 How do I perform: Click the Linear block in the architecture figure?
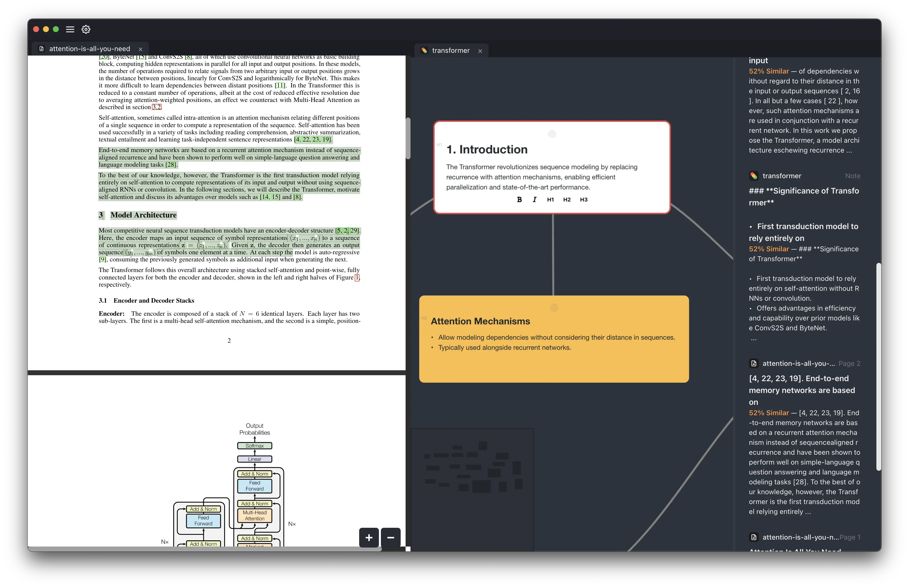click(x=254, y=459)
